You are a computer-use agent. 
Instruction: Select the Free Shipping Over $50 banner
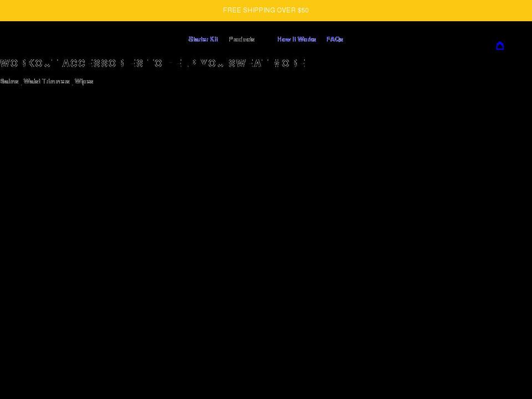(266, 10)
